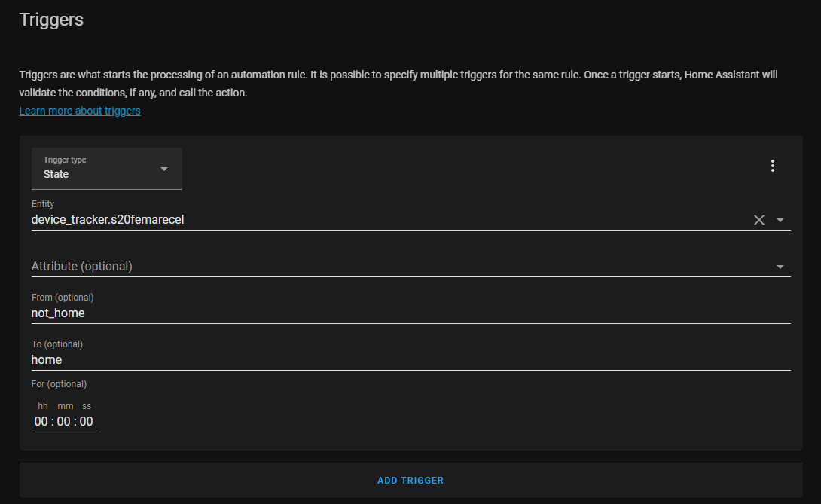Edit the From field containing not_home
Screen dimensions: 821x504
tap(377, 313)
